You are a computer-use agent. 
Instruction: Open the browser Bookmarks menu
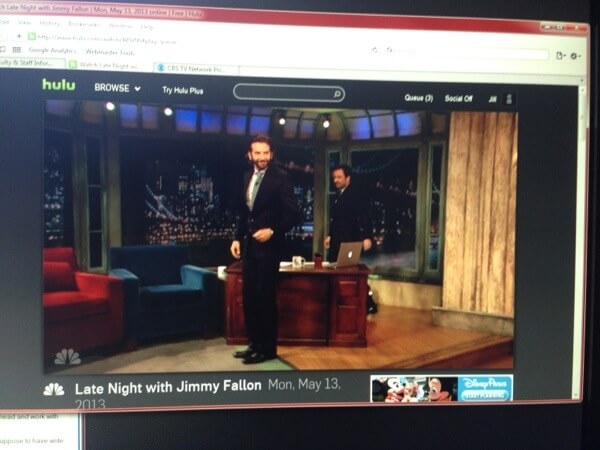tap(83, 22)
